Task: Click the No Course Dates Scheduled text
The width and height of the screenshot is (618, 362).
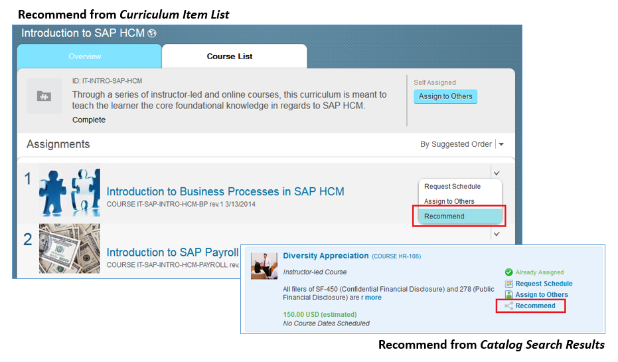Action: pos(326,323)
